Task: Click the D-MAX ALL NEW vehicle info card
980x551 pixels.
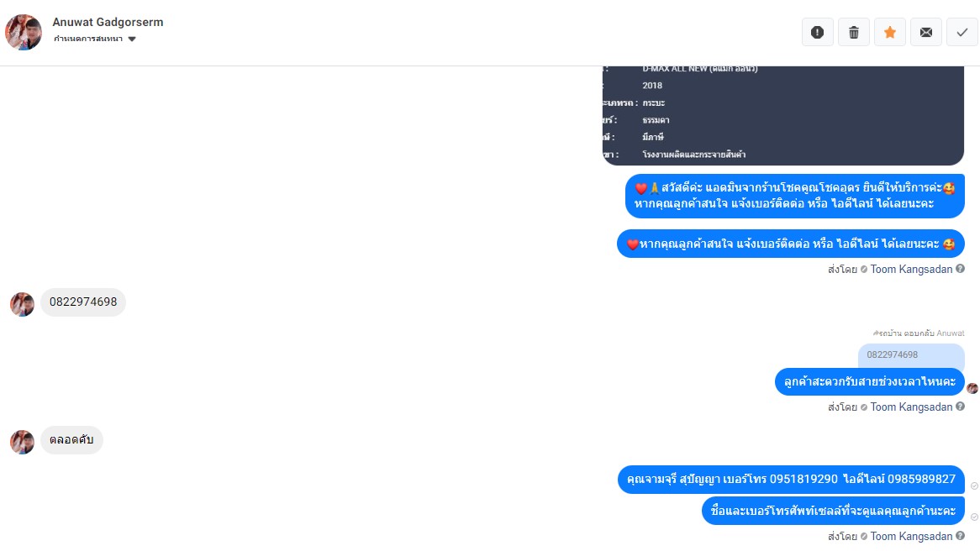Action: [x=783, y=115]
